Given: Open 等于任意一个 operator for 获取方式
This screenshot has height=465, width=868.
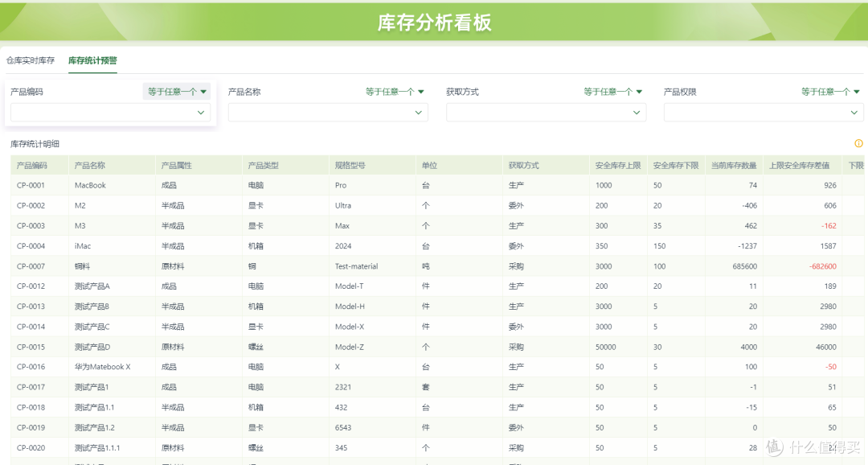Looking at the screenshot, I should click(x=612, y=92).
